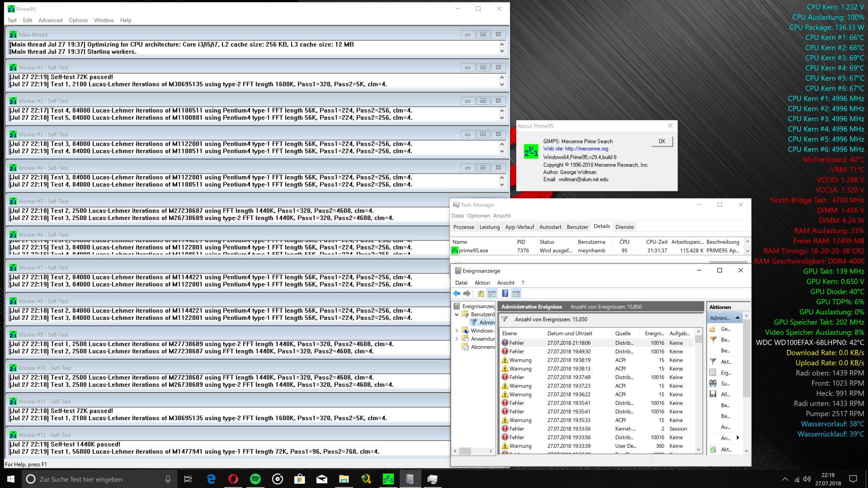Click the binoculars 'Su...' find action

[x=713, y=383]
